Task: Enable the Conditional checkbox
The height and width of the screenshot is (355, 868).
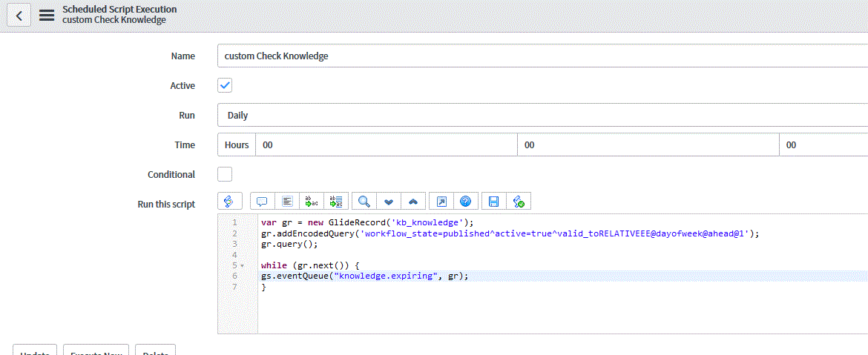Action: tap(225, 174)
